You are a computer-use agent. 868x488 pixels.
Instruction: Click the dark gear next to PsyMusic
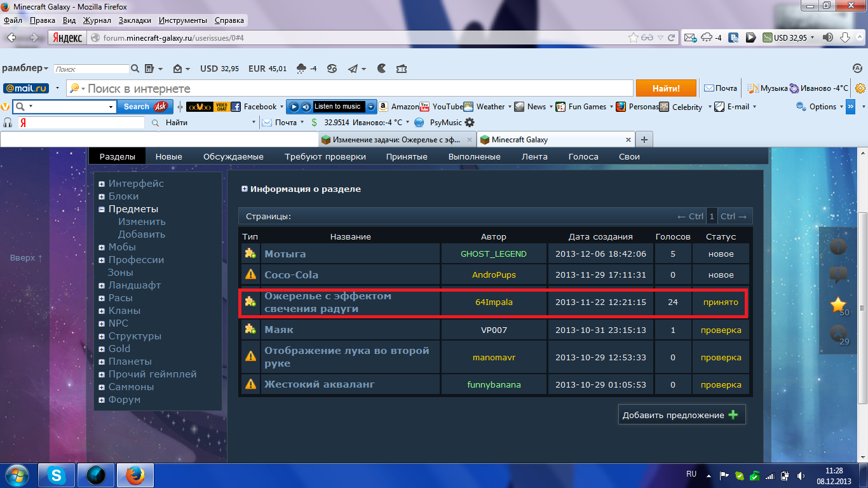pyautogui.click(x=470, y=122)
